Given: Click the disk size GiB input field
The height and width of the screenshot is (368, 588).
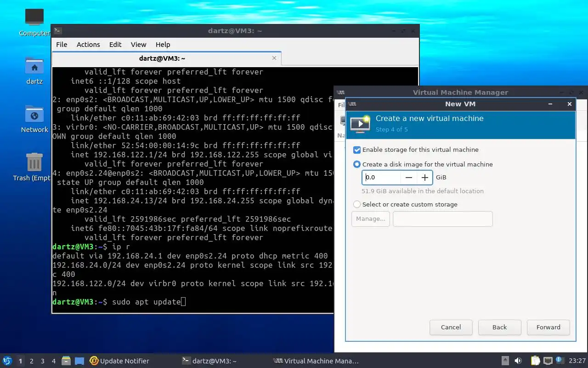Looking at the screenshot, I should (x=381, y=178).
